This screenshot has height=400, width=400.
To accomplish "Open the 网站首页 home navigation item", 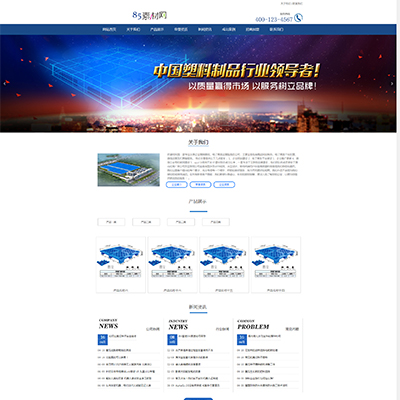I will coord(109,29).
